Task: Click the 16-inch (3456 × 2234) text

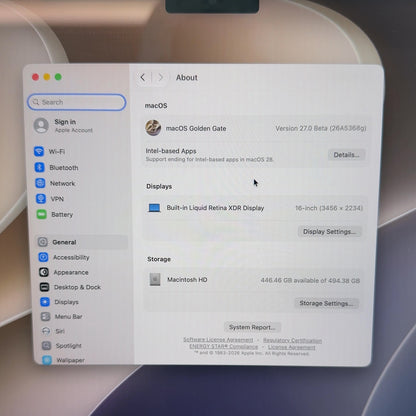Action: [329, 208]
